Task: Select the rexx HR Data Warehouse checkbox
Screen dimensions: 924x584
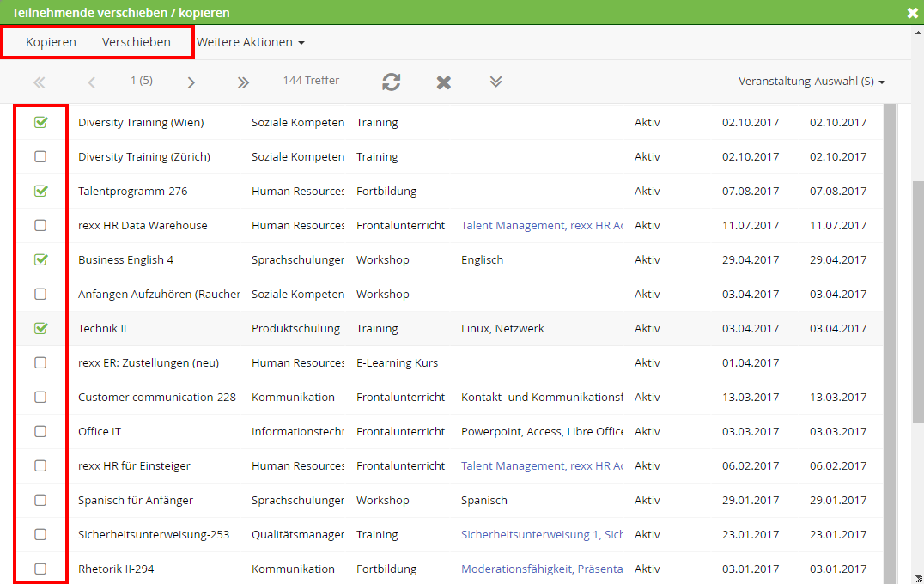Action: coord(40,225)
